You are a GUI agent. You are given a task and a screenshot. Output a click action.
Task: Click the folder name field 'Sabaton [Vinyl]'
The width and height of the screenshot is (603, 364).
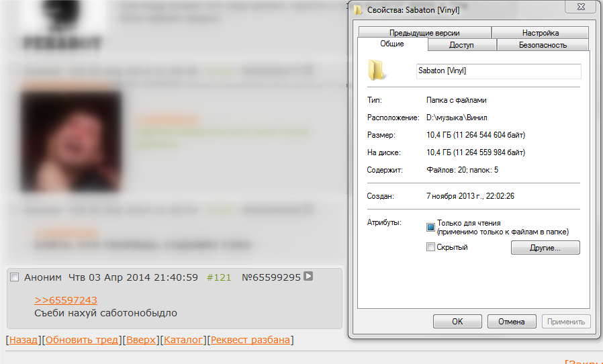click(x=498, y=71)
